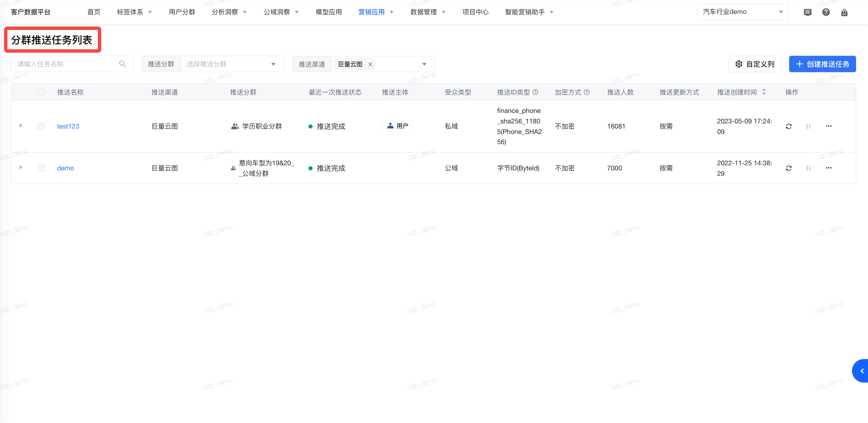Click the 加密方式 help icon
This screenshot has width=868, height=423.
(587, 92)
